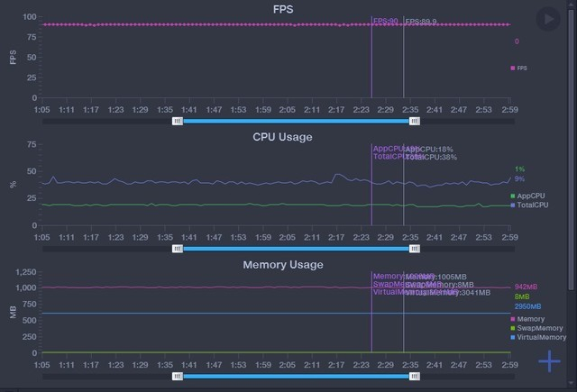Click the gray marker line in FPS chart
The image size is (577, 392).
click(x=403, y=63)
